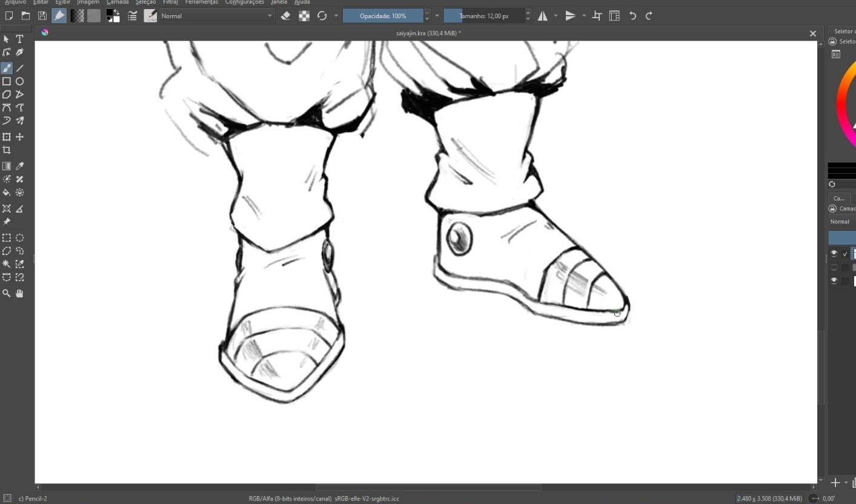Select the Gradient tool

point(7,166)
